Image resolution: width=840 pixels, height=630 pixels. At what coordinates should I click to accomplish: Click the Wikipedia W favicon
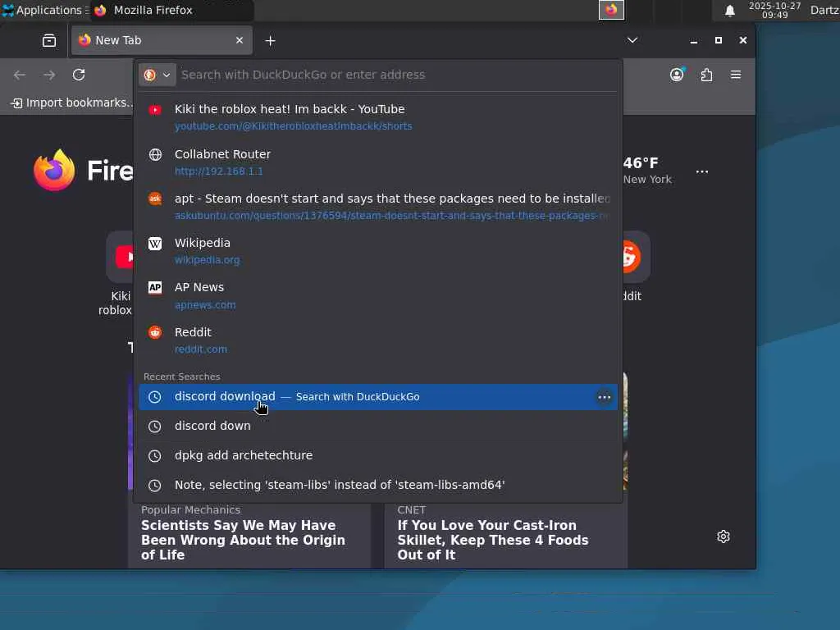pos(155,244)
